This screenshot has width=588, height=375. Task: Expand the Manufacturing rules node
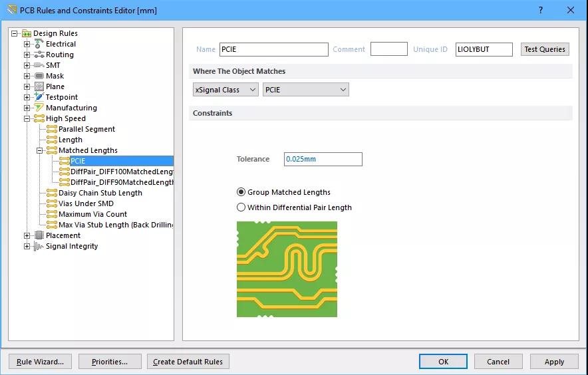(x=27, y=108)
